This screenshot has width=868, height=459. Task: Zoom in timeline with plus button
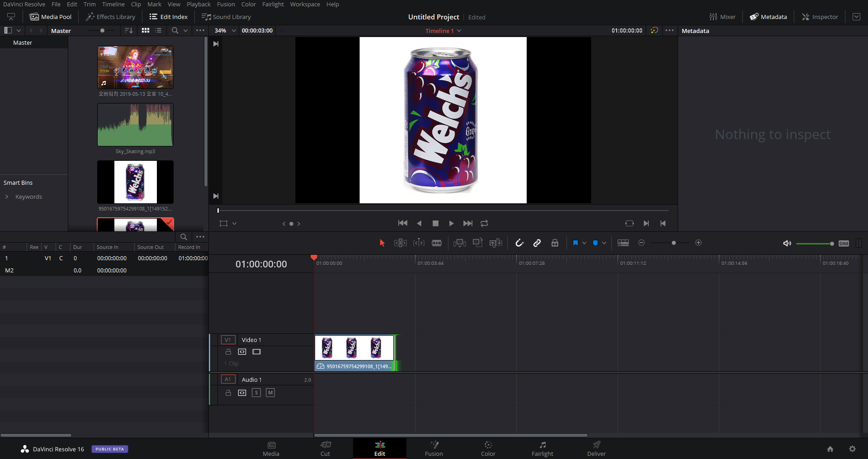coord(698,243)
